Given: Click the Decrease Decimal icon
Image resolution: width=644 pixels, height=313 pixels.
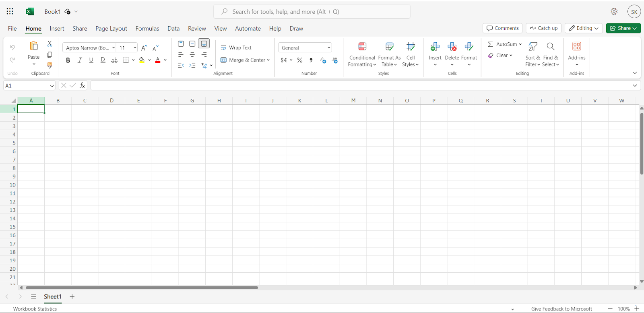Looking at the screenshot, I should (x=334, y=60).
